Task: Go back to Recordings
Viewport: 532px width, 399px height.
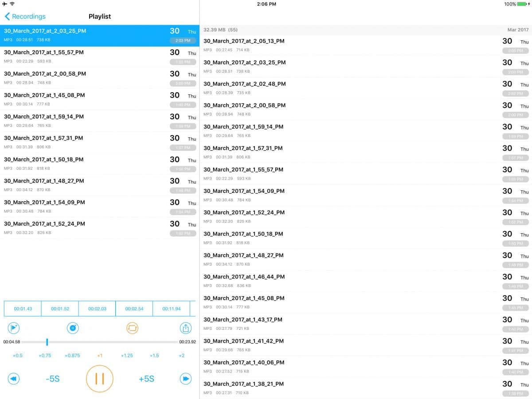Action: (x=25, y=16)
